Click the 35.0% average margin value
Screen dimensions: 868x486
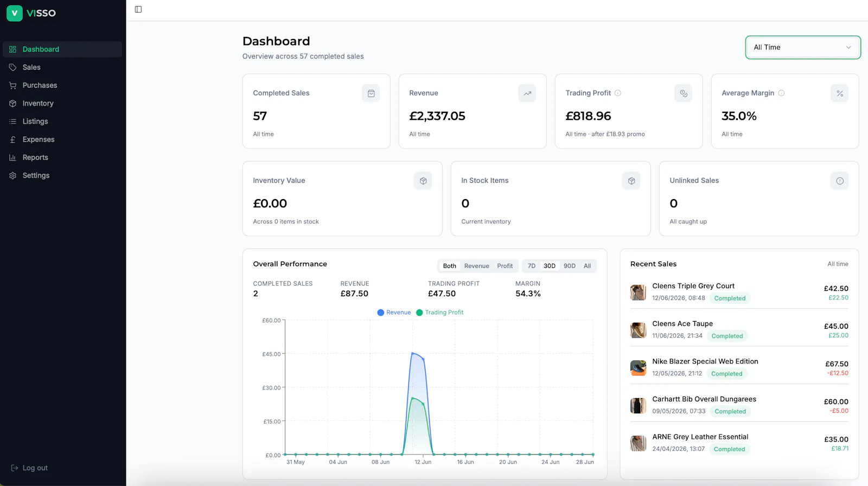[739, 116]
